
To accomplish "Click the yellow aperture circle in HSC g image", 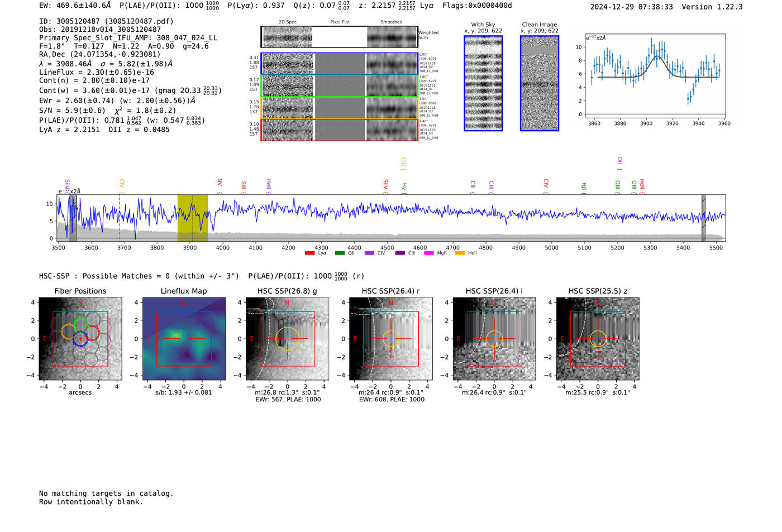I will click(x=287, y=339).
